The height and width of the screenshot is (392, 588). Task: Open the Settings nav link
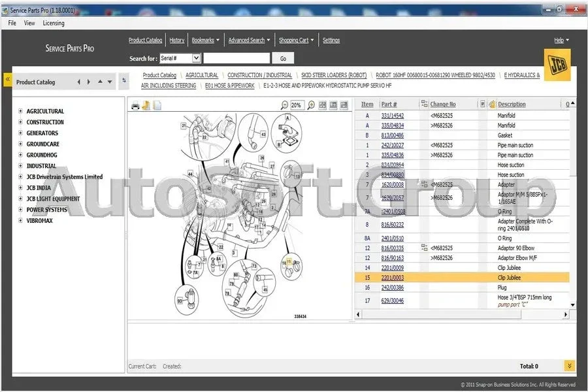[x=331, y=40]
